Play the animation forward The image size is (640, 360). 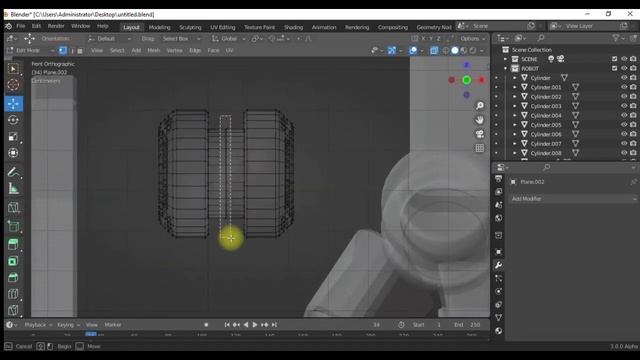255,325
